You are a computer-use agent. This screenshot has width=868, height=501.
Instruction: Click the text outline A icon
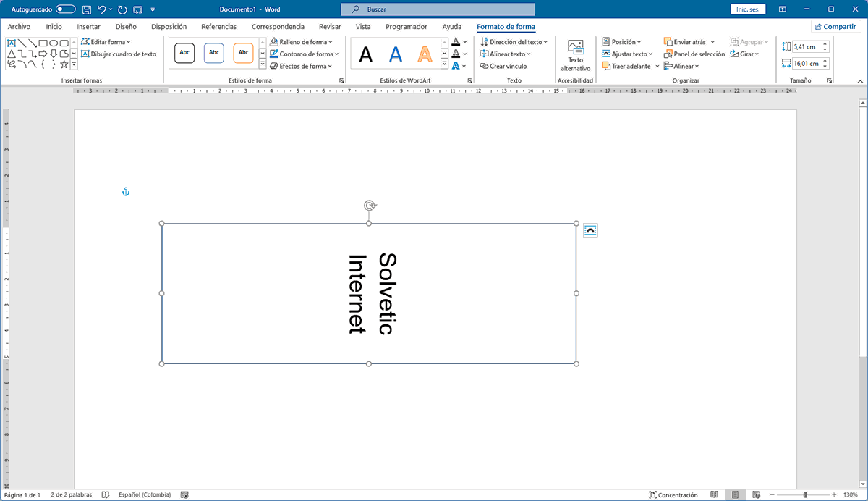[x=456, y=54]
